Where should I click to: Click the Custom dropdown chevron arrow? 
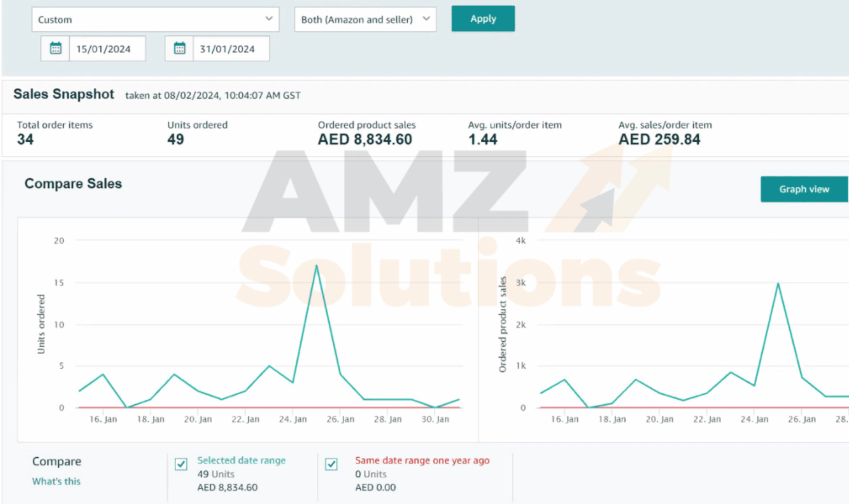coord(269,19)
